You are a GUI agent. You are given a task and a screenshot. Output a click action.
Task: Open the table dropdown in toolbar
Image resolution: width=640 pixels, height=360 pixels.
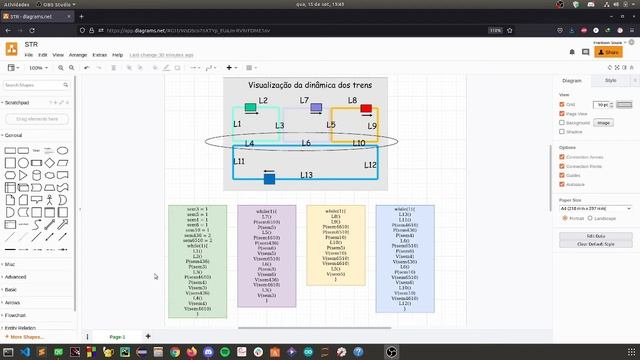pyautogui.click(x=251, y=68)
